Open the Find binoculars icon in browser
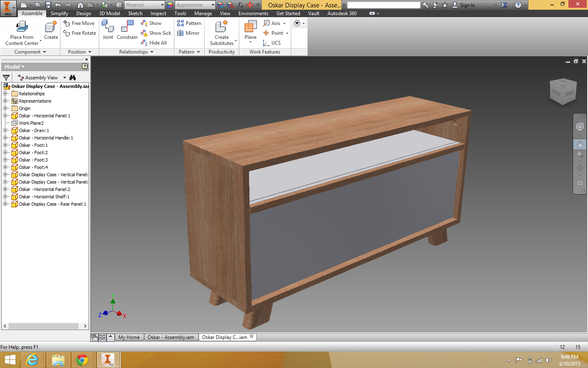 (73, 78)
